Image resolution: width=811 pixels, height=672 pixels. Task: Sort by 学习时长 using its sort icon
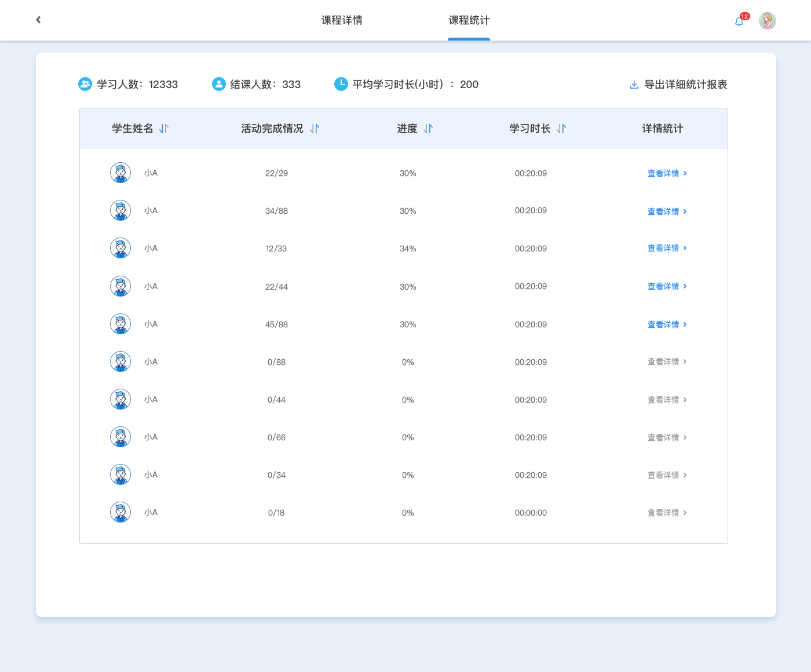coord(561,129)
